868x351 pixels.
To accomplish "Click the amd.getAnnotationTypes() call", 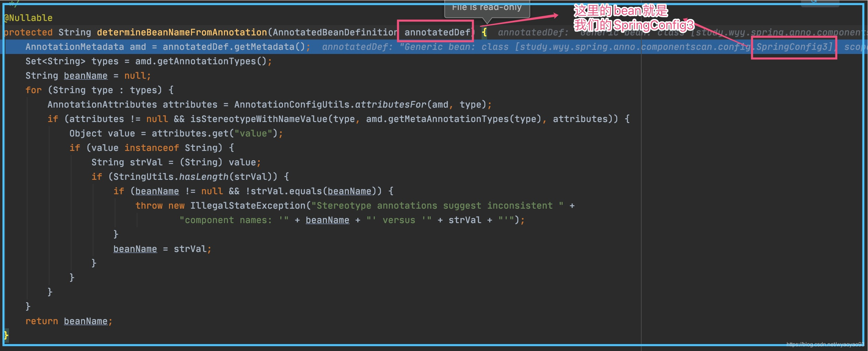I will (201, 61).
